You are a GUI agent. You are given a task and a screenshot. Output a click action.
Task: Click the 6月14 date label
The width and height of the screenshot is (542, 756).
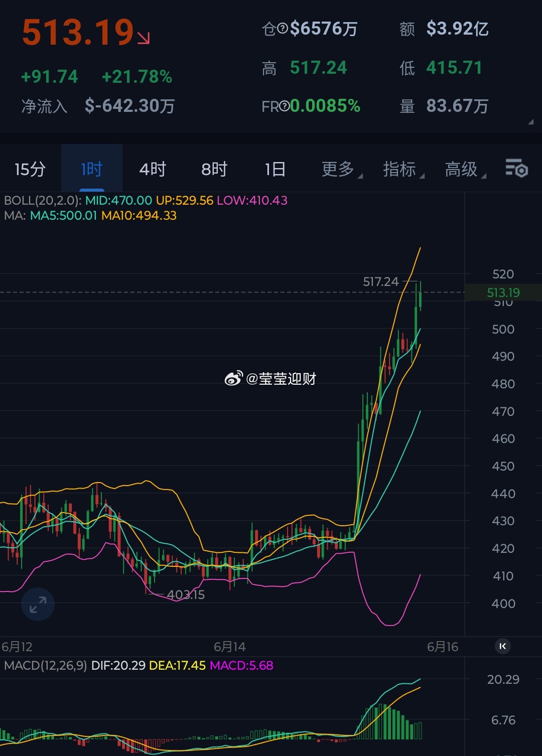click(230, 647)
